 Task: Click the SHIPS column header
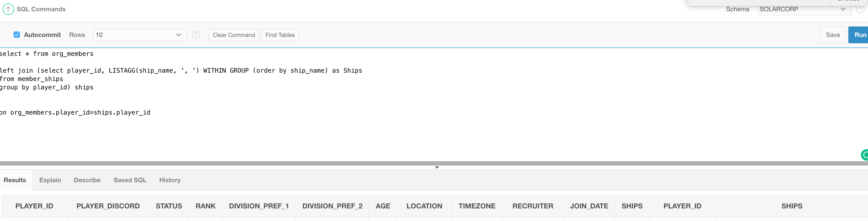[x=632, y=206]
